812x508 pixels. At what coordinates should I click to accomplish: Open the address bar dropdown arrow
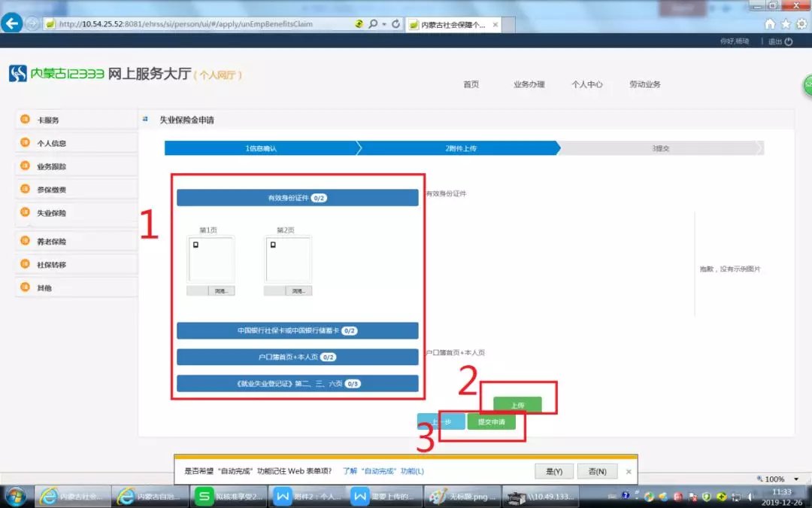[x=383, y=24]
